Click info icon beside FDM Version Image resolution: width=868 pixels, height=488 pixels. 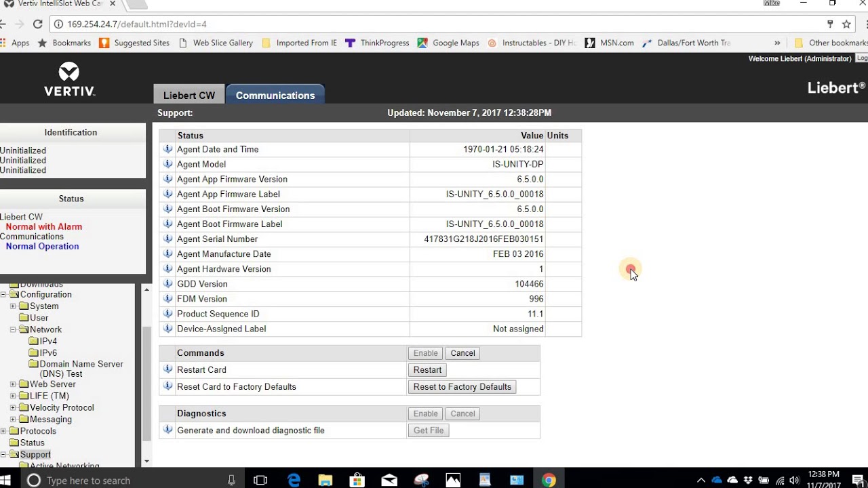click(x=167, y=298)
